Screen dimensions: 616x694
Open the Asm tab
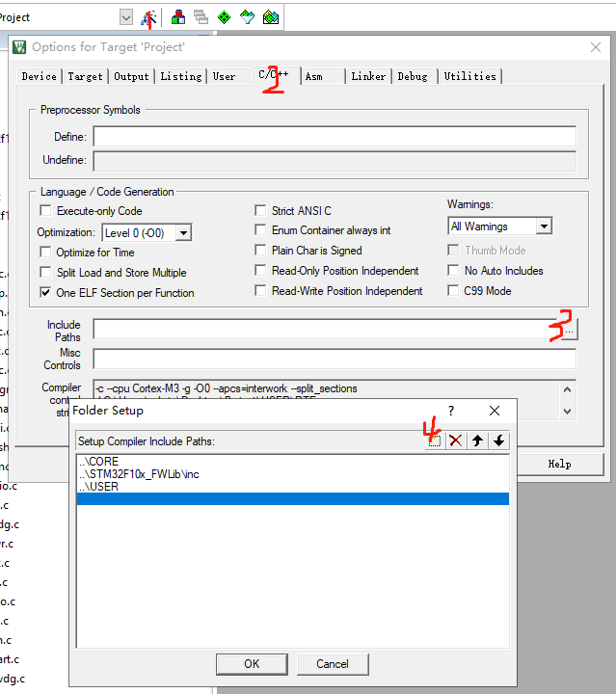tap(313, 76)
